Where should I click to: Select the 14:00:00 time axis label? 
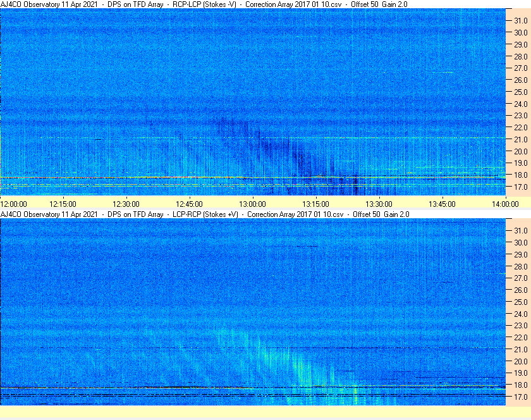pos(505,204)
